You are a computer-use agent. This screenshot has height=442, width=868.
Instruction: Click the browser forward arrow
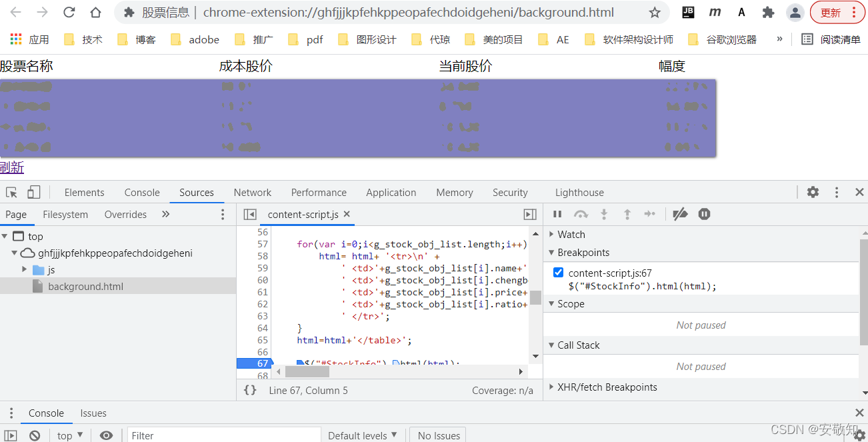pos(42,12)
